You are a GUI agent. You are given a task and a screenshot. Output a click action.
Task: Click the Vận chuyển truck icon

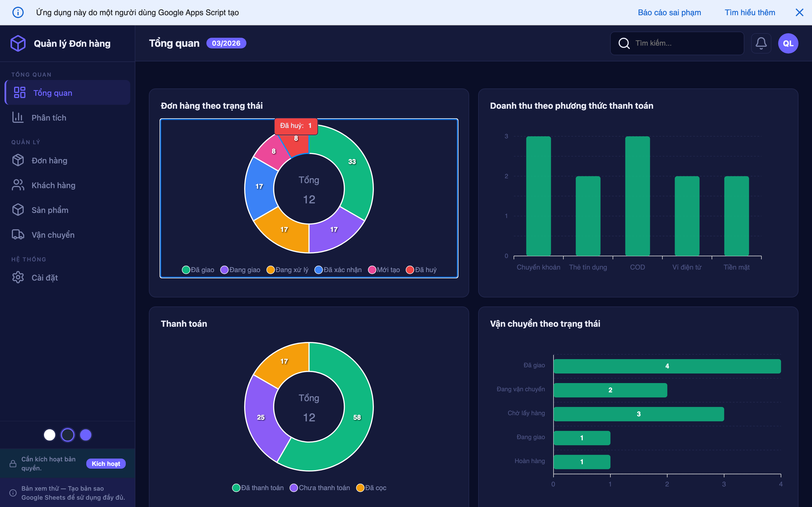coord(18,235)
